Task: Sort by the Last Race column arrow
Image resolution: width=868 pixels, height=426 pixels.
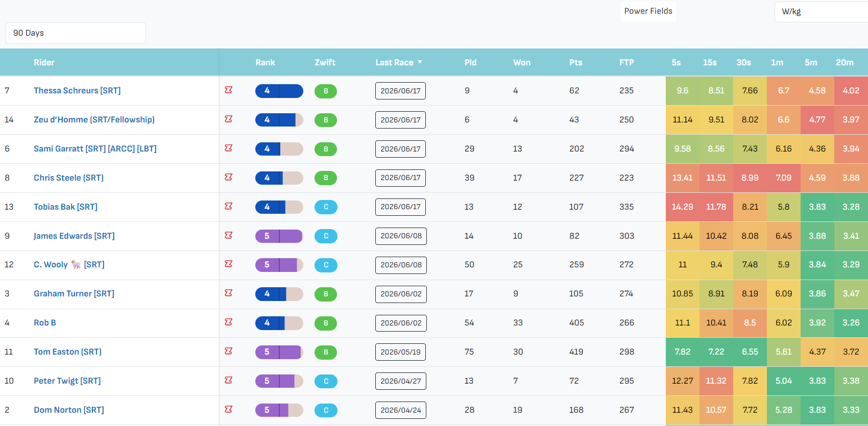Action: [x=420, y=62]
